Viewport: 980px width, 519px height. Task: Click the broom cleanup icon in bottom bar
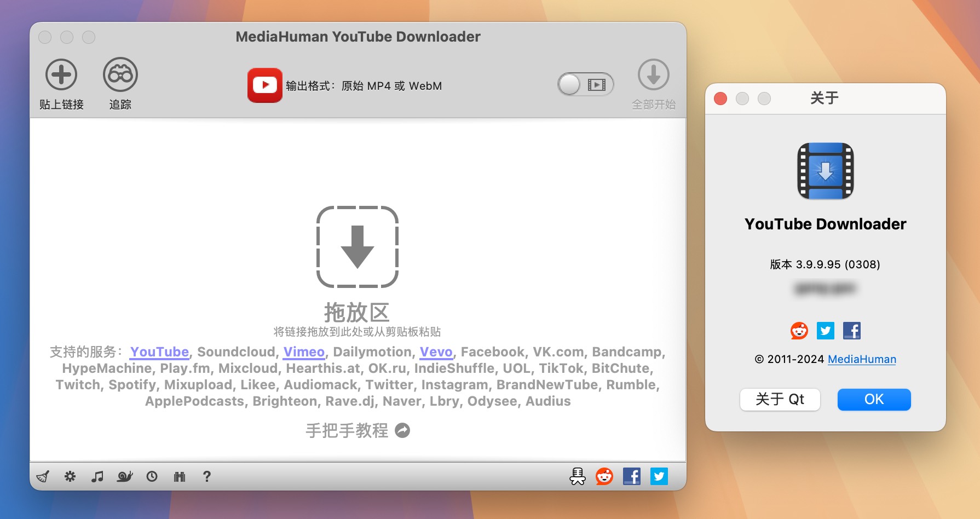(x=43, y=476)
